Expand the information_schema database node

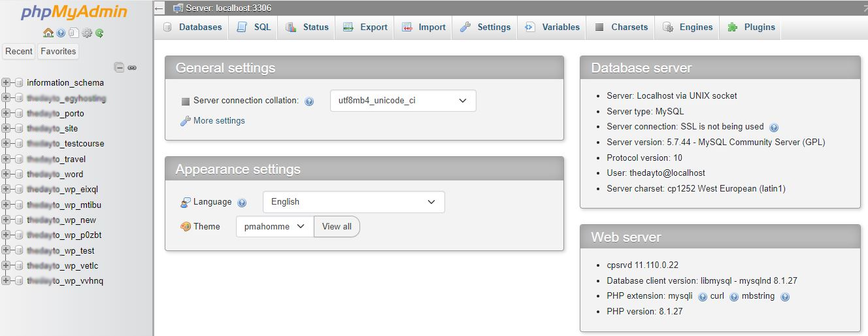(6, 83)
